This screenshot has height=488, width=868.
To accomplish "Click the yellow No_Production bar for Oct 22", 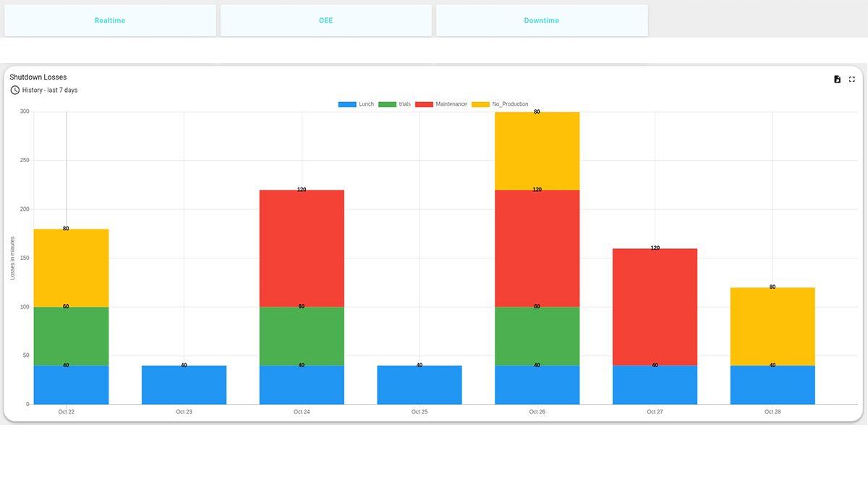I will [x=71, y=268].
